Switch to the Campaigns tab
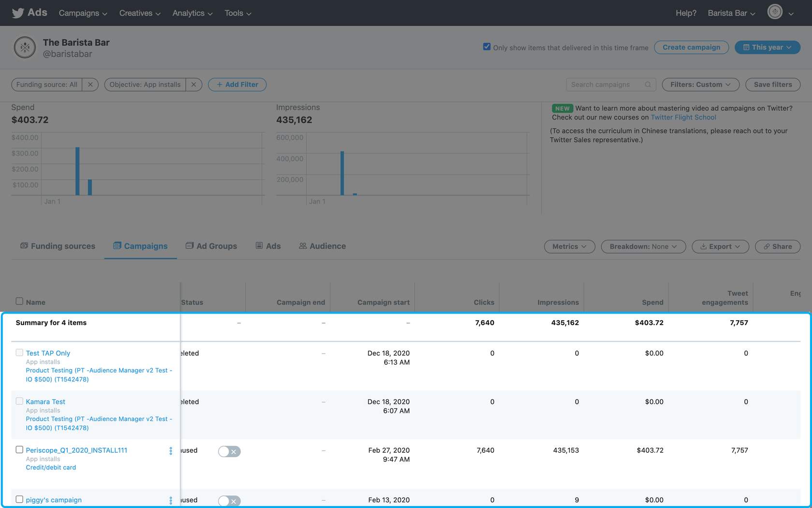Image resolution: width=812 pixels, height=508 pixels. click(140, 246)
